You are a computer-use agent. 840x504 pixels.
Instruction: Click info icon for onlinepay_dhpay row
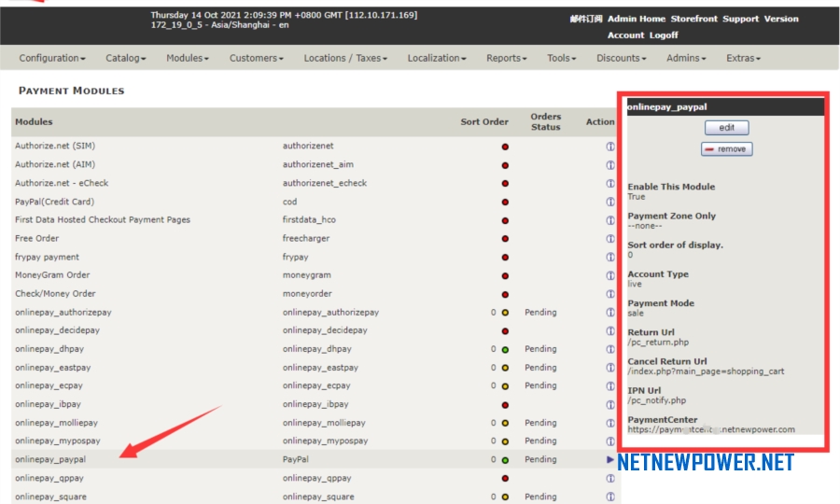click(x=610, y=349)
